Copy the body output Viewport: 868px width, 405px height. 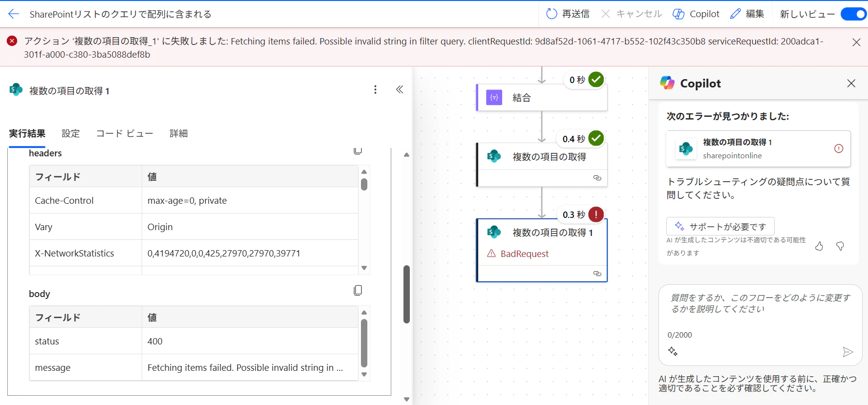tap(358, 290)
